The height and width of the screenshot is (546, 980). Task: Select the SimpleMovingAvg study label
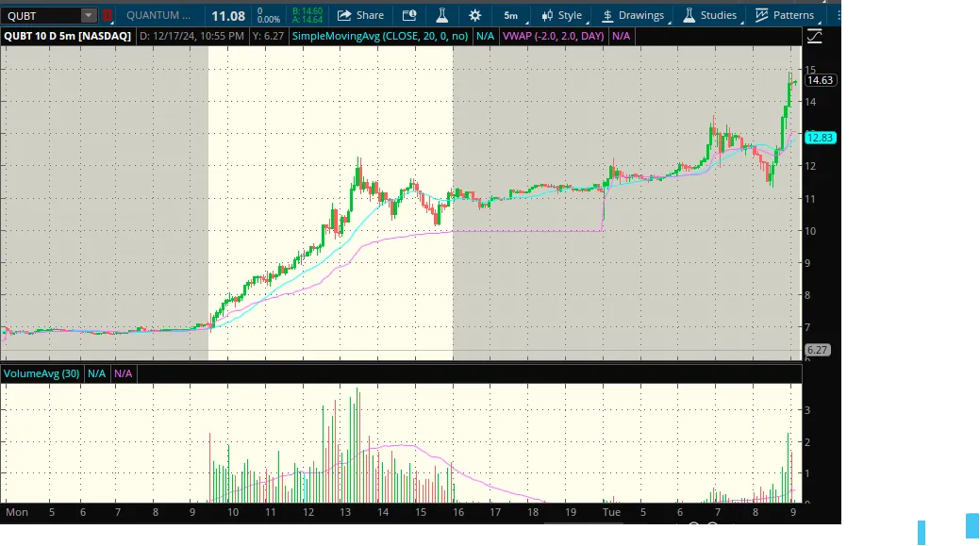click(381, 36)
